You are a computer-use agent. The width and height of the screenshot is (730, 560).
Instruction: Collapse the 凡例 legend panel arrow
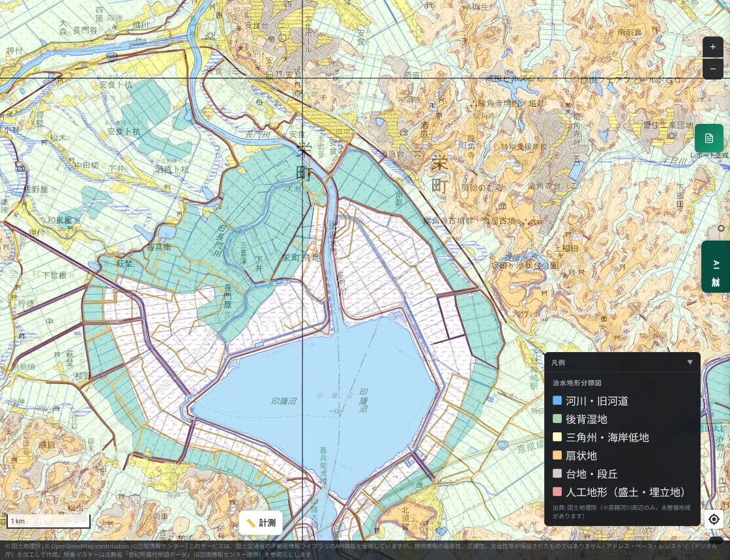coord(690,362)
